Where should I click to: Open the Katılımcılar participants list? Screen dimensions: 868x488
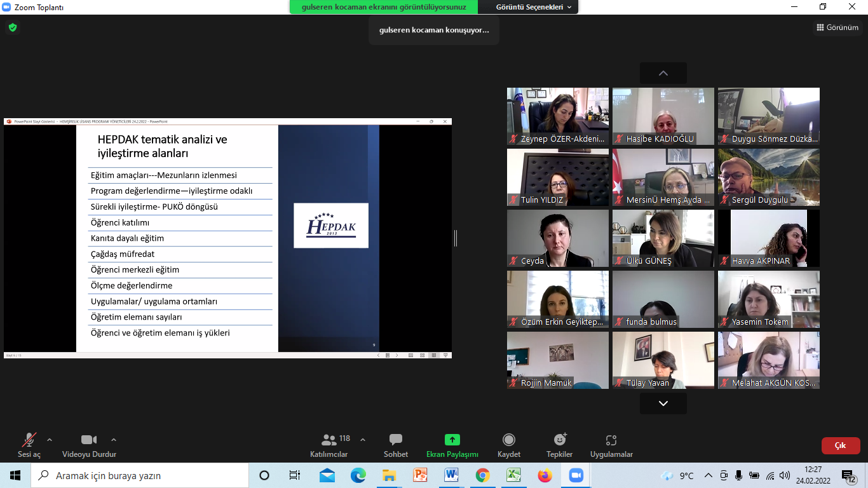(329, 440)
